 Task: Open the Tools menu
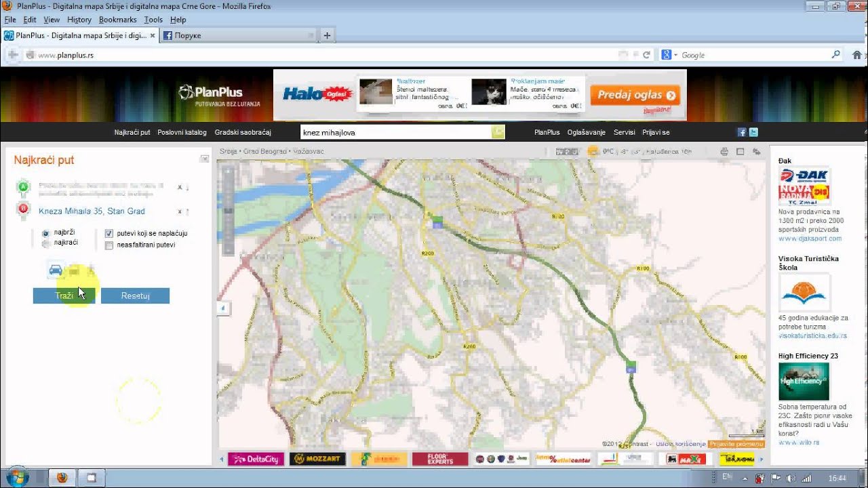pos(153,20)
